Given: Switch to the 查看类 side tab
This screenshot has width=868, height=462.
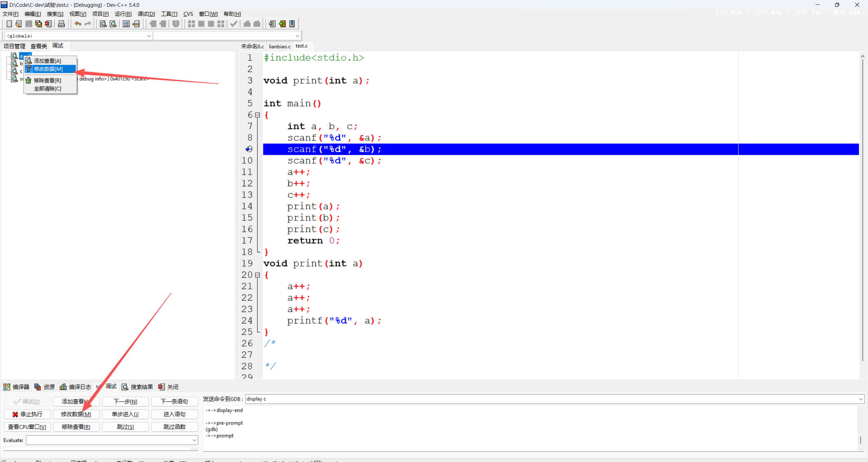Looking at the screenshot, I should [39, 46].
